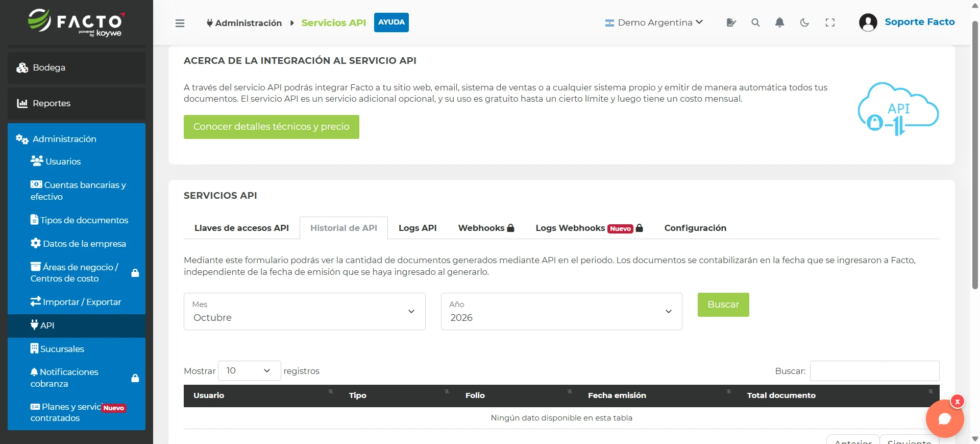Click the Soporte Facto profile name

[920, 22]
